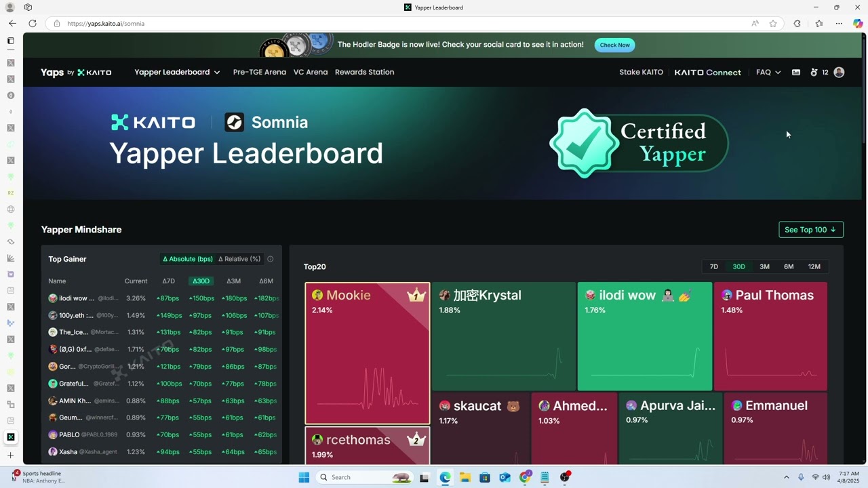Viewport: 868px width, 488px height.
Task: Toggle the vertical tabs pane icon
Action: click(x=11, y=41)
